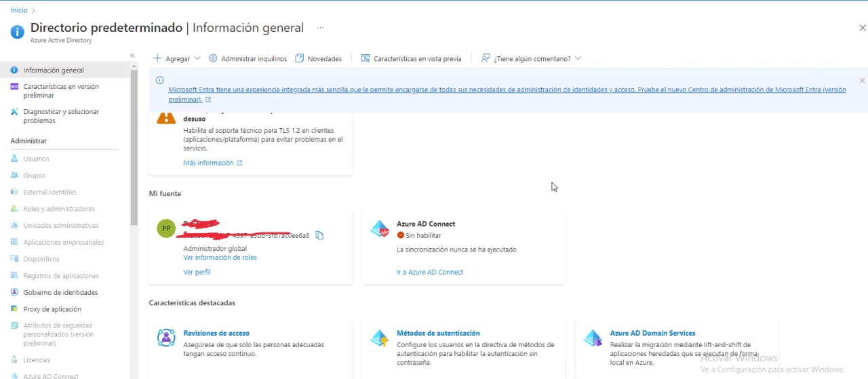Click the Roles y administradores icon
The width and height of the screenshot is (868, 379).
click(14, 209)
